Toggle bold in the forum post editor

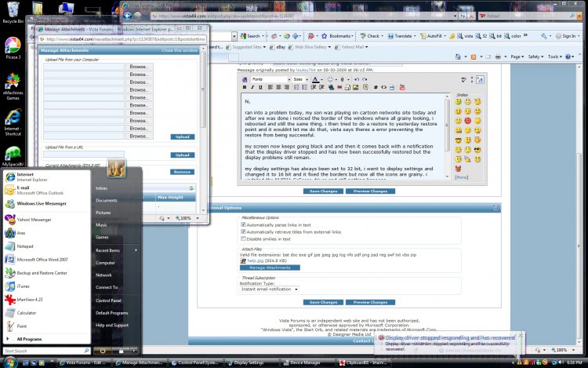(x=245, y=87)
